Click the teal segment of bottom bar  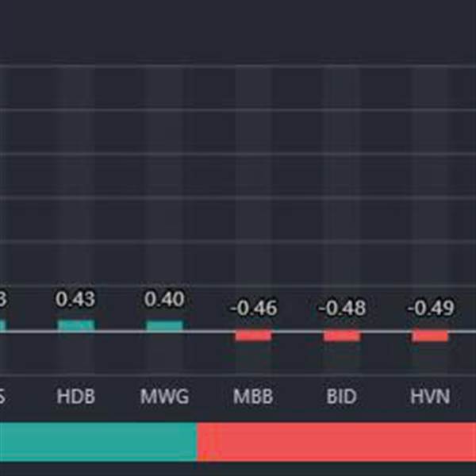97,441
